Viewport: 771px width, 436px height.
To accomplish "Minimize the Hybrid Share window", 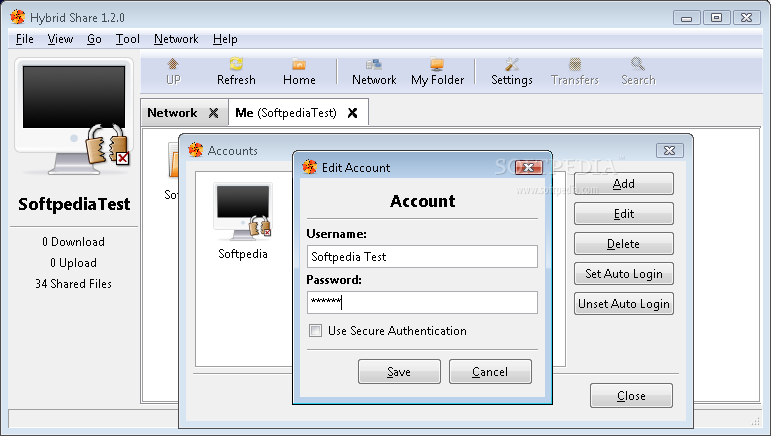I will pyautogui.click(x=687, y=18).
